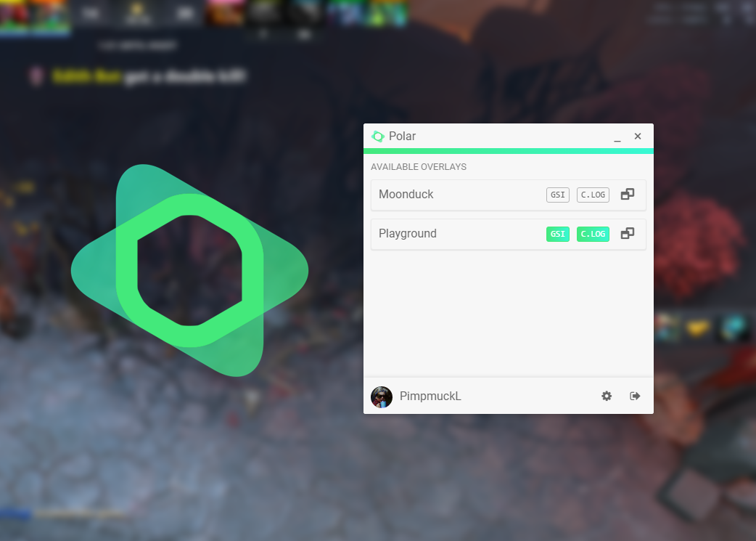Image resolution: width=756 pixels, height=541 pixels.
Task: Open settings with the gear icon
Action: (x=607, y=396)
